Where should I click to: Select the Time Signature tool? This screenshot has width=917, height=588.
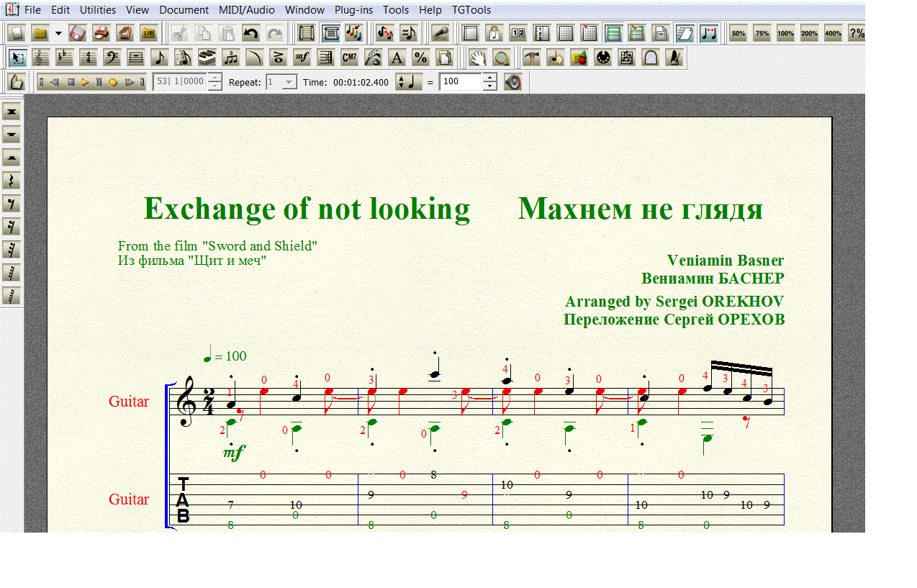point(88,58)
